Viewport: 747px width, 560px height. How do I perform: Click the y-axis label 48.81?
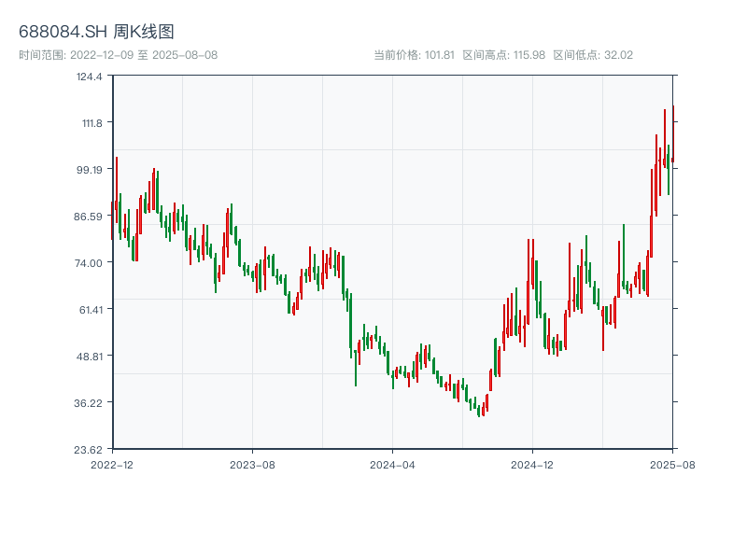click(x=90, y=357)
